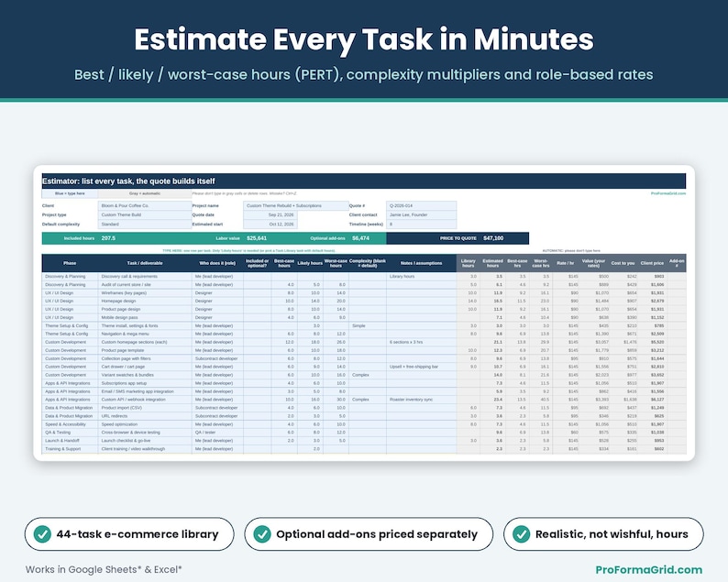Screen dimensions: 728x582
Task: Select the Custom homepage sections (each) cell
Action: point(145,342)
